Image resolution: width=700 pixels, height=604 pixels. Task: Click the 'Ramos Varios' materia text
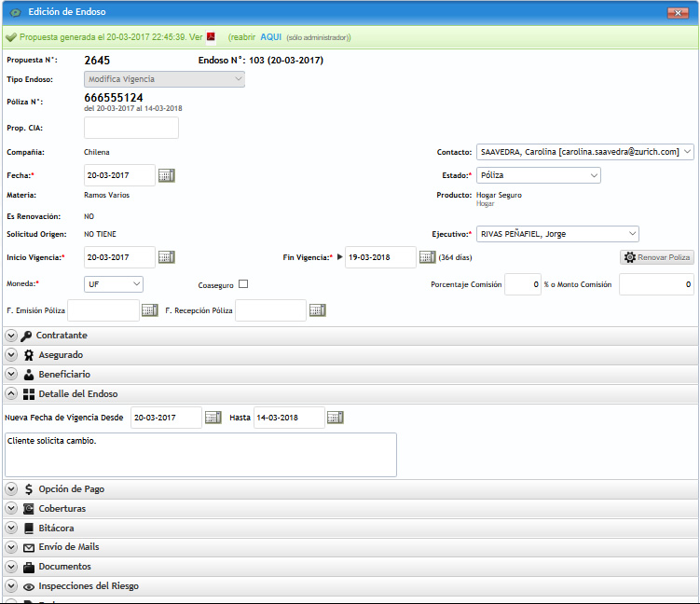(x=106, y=195)
